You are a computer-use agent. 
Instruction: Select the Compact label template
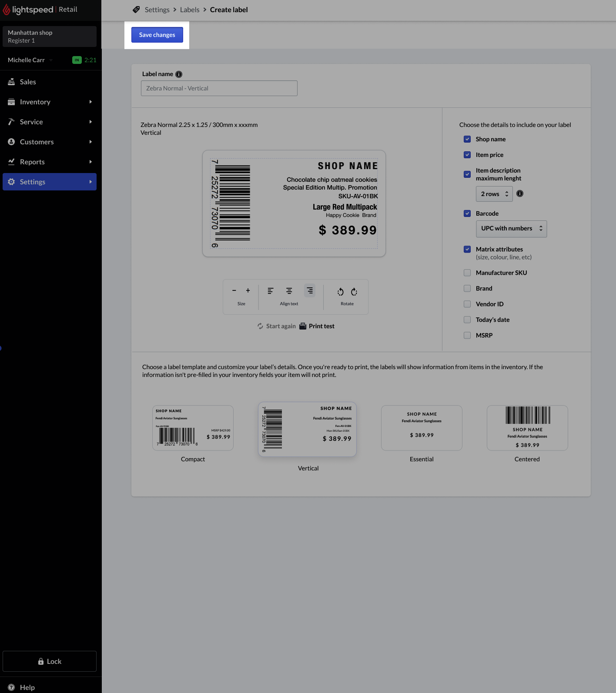(x=193, y=428)
